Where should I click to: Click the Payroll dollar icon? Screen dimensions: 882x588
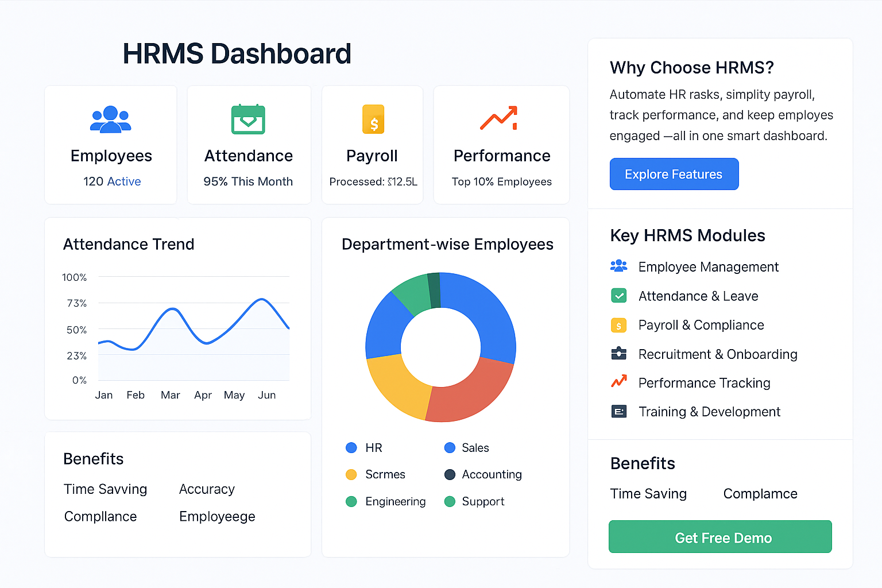[372, 119]
